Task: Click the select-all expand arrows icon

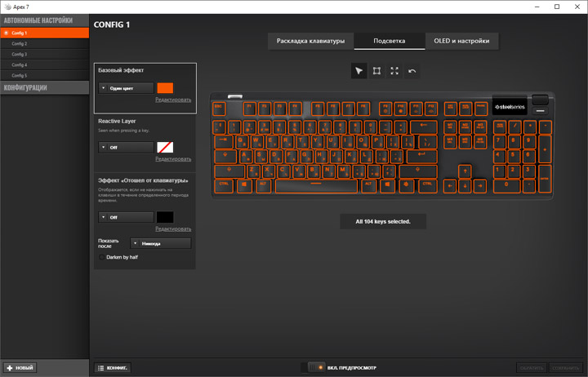Action: (x=394, y=71)
